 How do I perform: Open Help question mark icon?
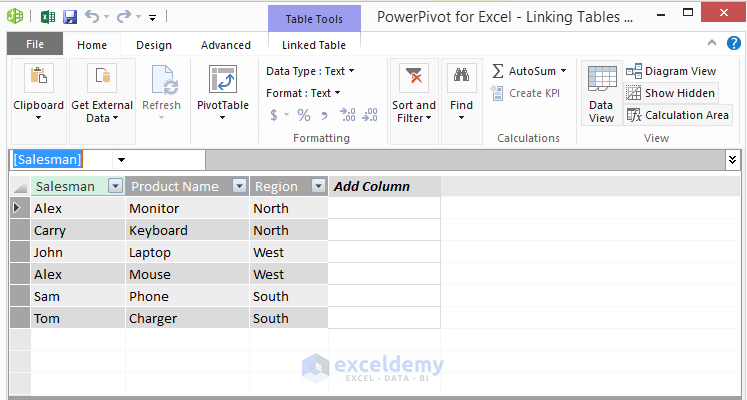tap(734, 43)
